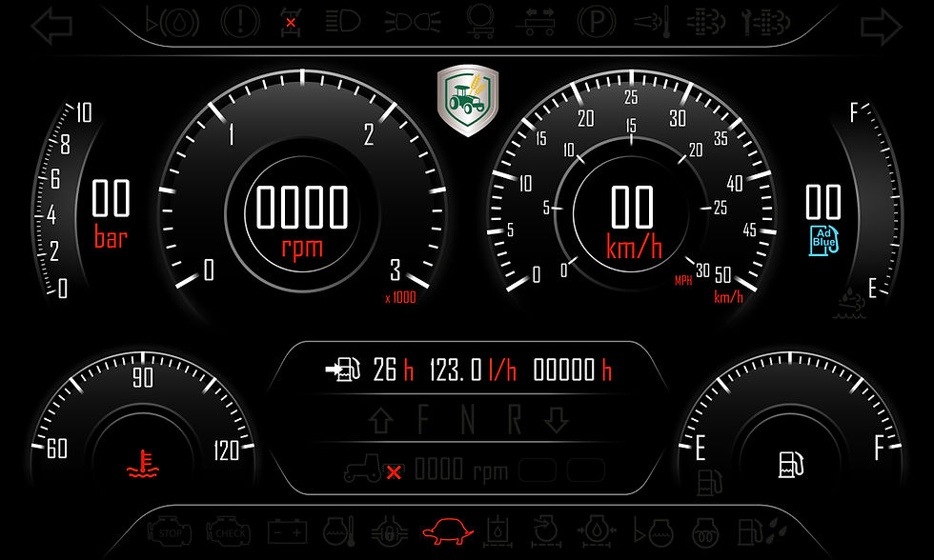The width and height of the screenshot is (934, 560).
Task: Select the F forward gear indicator
Action: 423,420
